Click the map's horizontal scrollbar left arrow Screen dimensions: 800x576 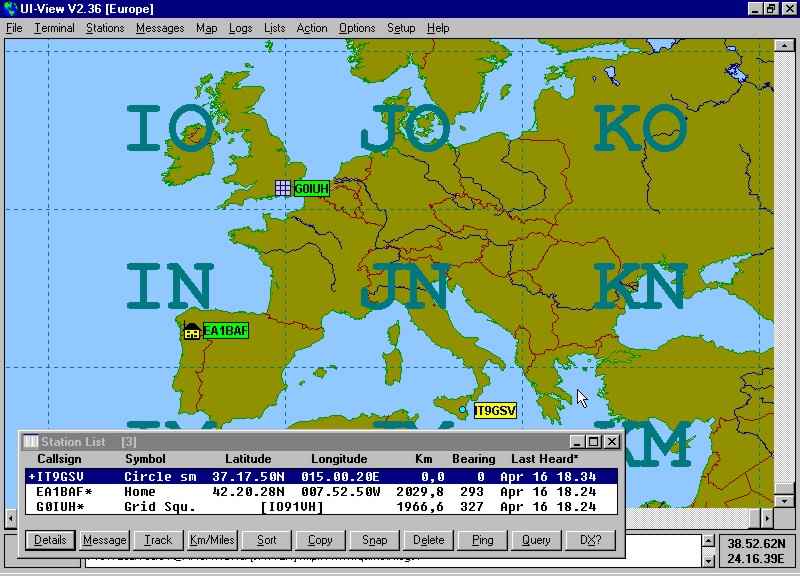(11, 519)
